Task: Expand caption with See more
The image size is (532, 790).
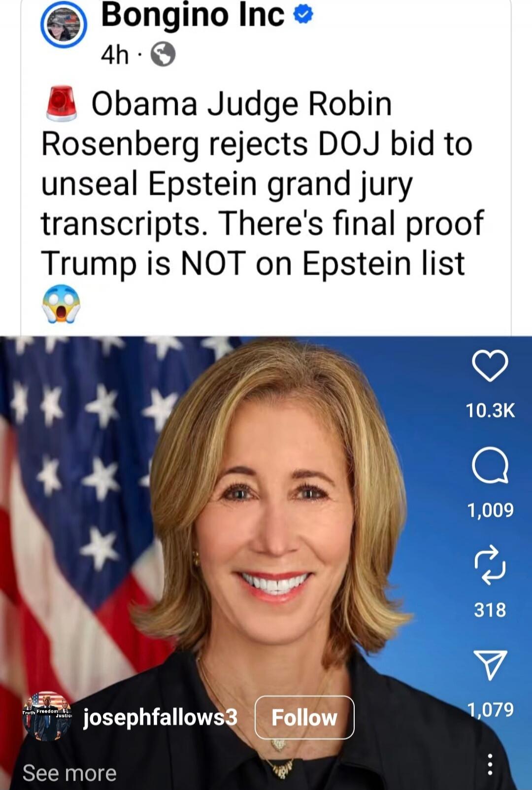Action: tap(69, 773)
